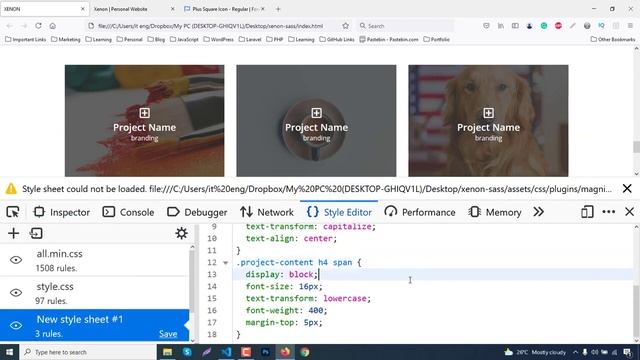Open the Marketing bookmark folder

[66, 40]
